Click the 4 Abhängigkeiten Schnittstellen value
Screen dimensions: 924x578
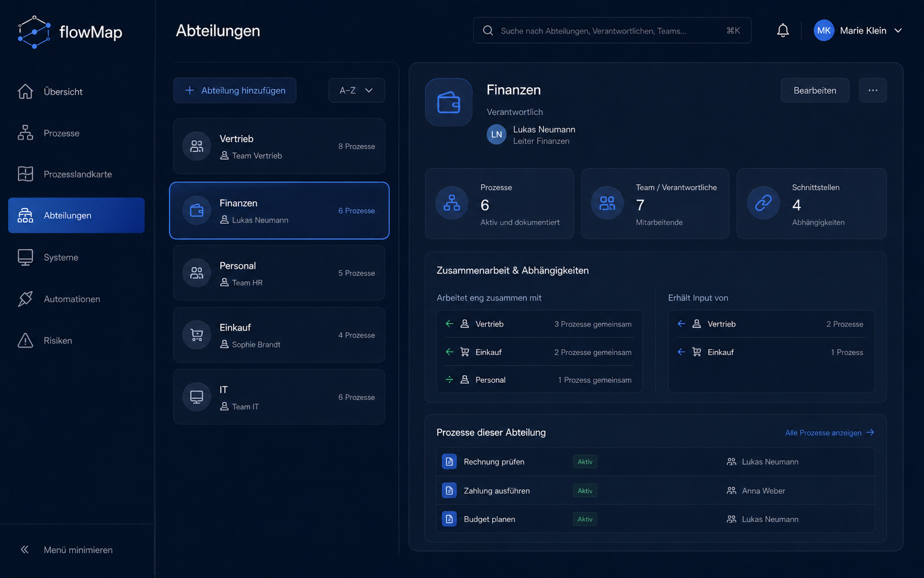(796, 205)
